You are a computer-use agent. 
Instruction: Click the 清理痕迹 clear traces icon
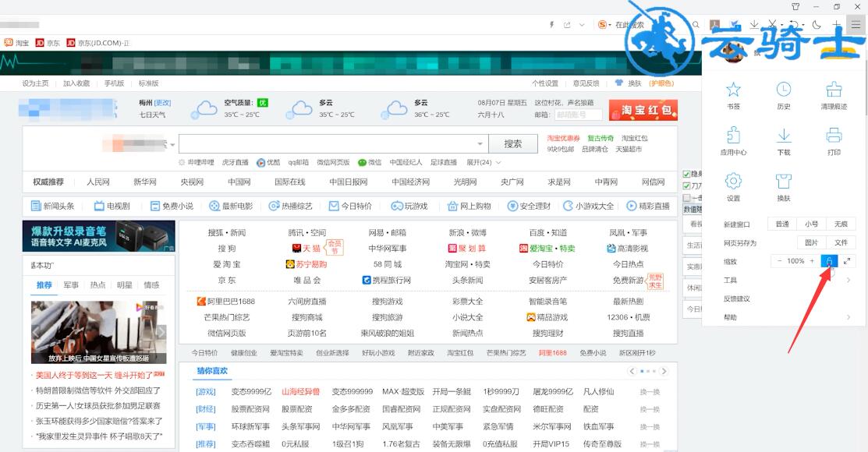tap(834, 89)
